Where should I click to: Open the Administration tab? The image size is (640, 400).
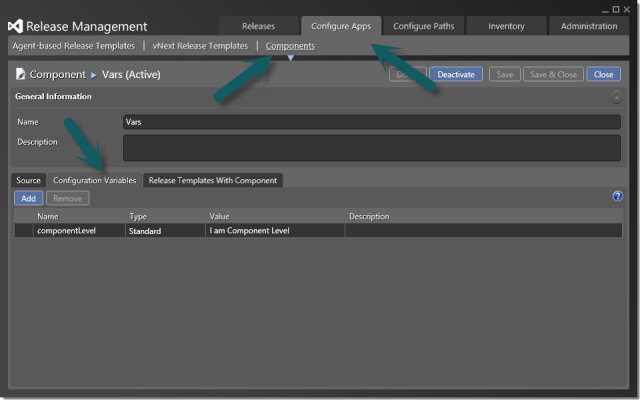[589, 26]
